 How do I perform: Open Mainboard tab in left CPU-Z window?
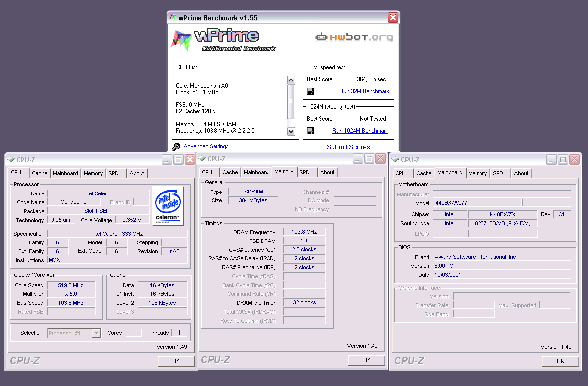click(x=65, y=173)
